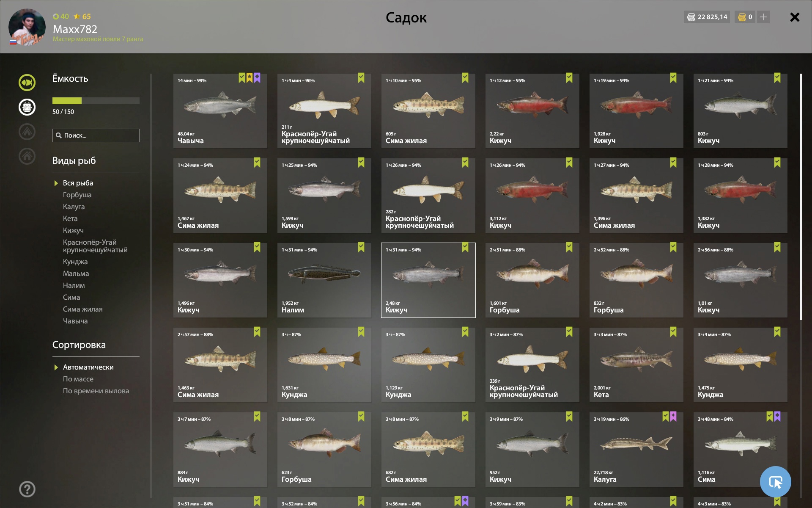Sort fish 'По массе'
The image size is (812, 508).
(78, 379)
